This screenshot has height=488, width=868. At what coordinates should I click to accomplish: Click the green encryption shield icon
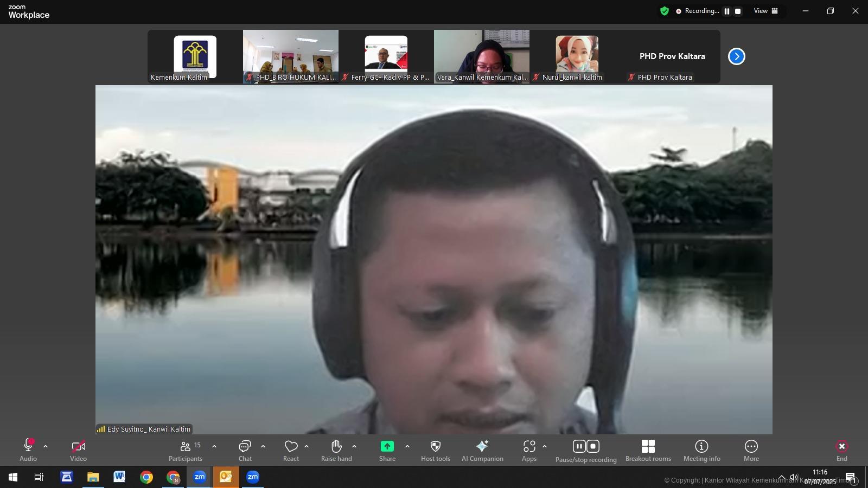pos(665,11)
